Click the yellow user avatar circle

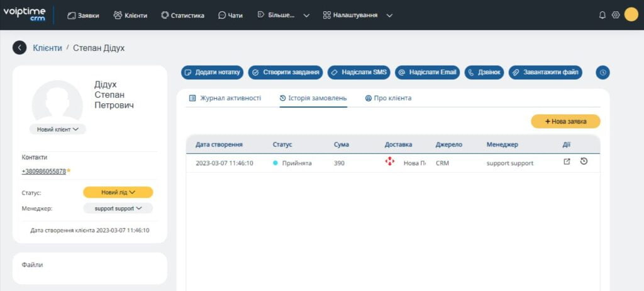pos(631,15)
